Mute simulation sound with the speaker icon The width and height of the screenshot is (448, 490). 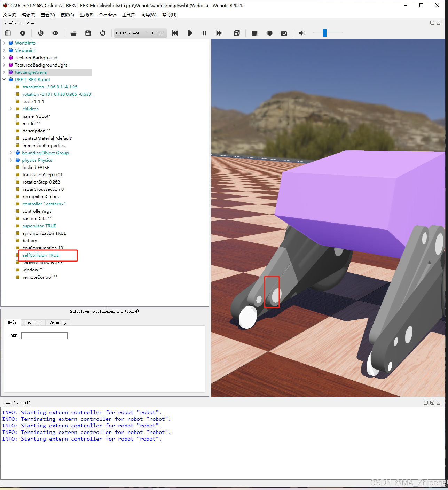(x=302, y=33)
